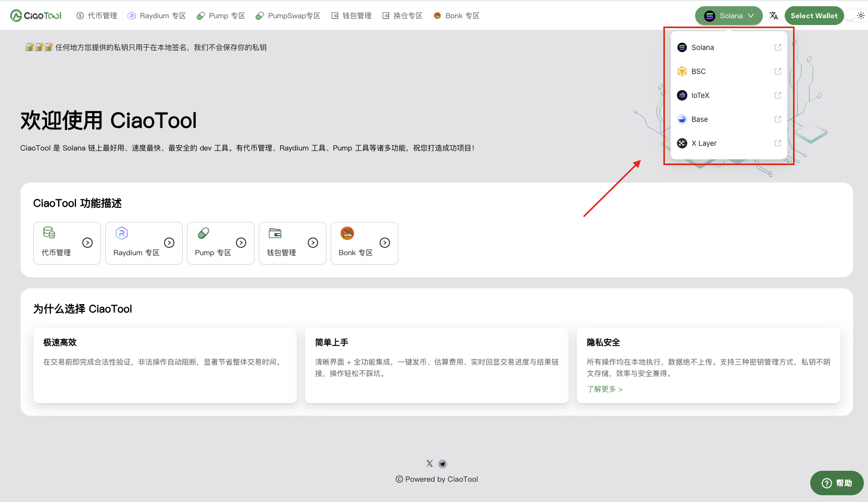Open the language translation switcher

click(x=774, y=16)
